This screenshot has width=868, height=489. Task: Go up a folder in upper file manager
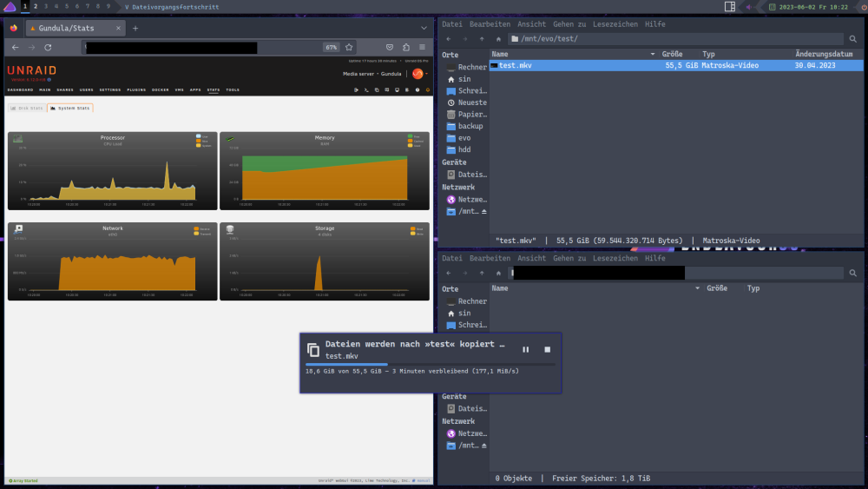click(x=482, y=39)
